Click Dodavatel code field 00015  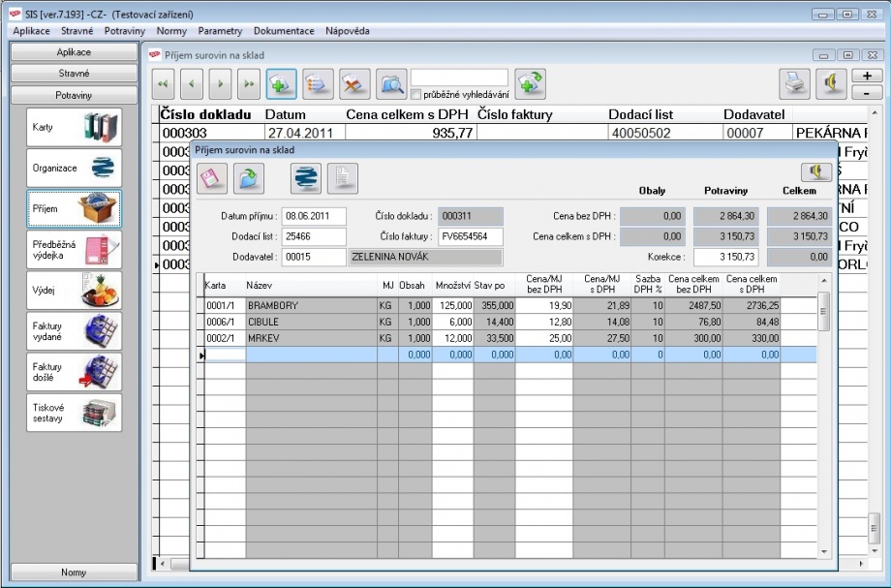[x=314, y=258]
